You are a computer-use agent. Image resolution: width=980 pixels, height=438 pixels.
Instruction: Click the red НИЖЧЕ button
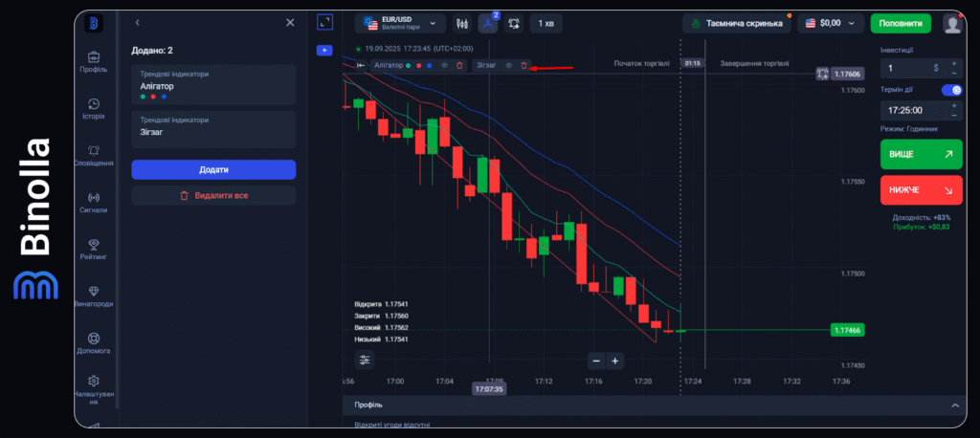(x=922, y=190)
